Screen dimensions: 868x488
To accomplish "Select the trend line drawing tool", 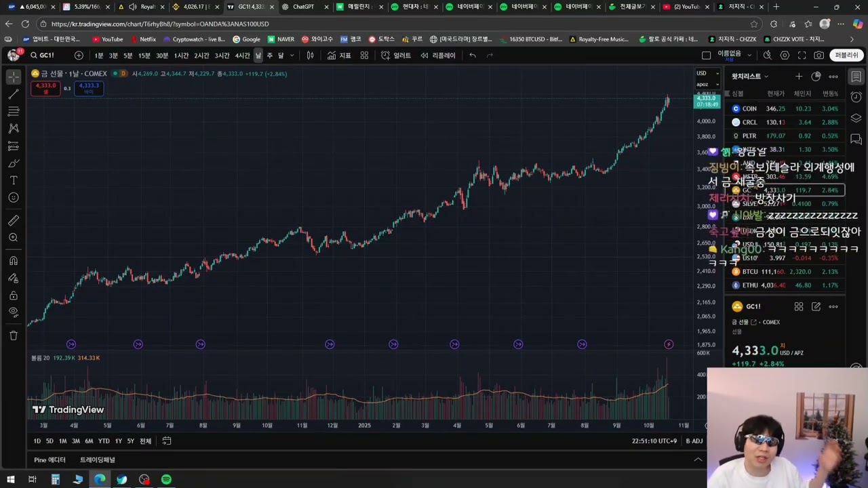I will coord(14,94).
